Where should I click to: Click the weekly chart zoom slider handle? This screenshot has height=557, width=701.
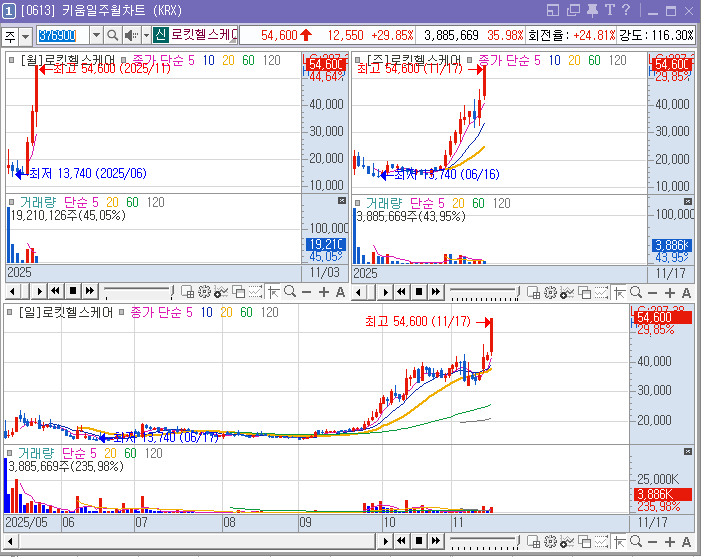518,294
